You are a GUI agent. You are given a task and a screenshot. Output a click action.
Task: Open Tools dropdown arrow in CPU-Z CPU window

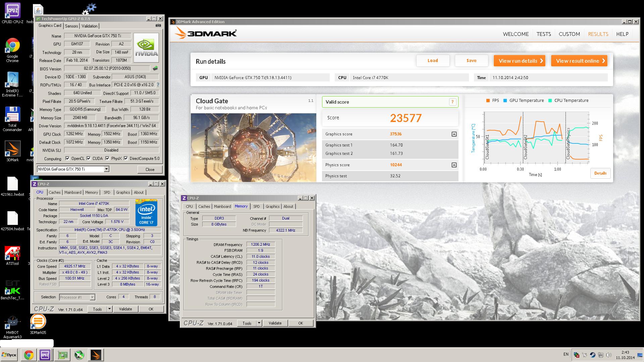(x=109, y=309)
